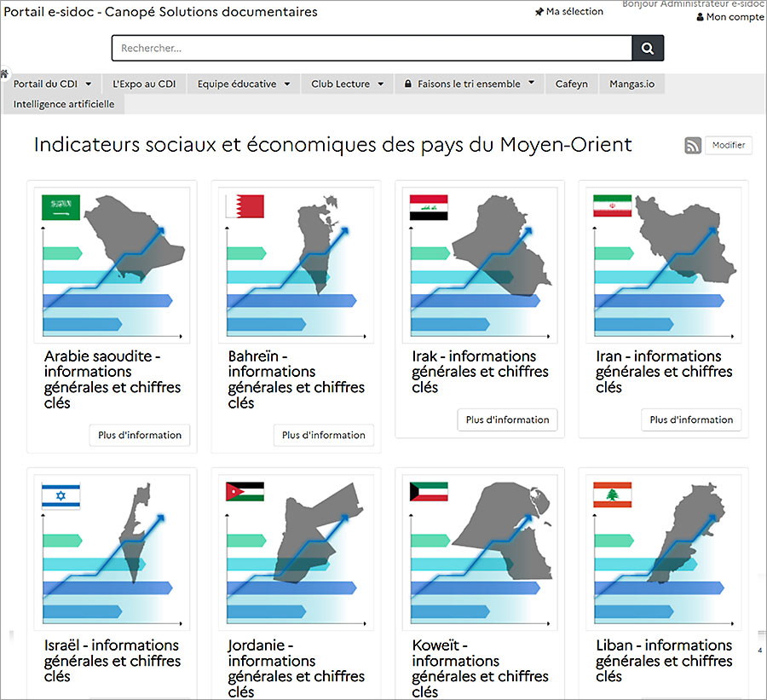Click the user icon beside Mon compte
The width and height of the screenshot is (767, 700).
click(x=701, y=17)
